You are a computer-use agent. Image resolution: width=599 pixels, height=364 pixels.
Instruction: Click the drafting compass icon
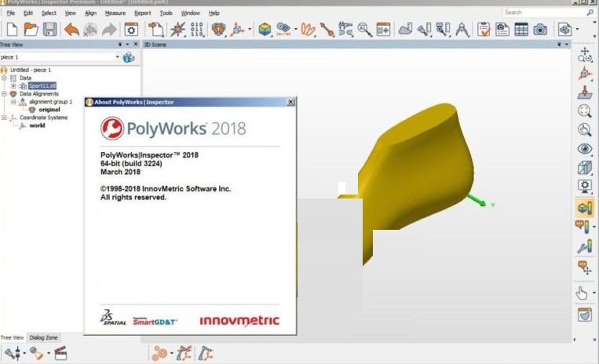[462, 29]
